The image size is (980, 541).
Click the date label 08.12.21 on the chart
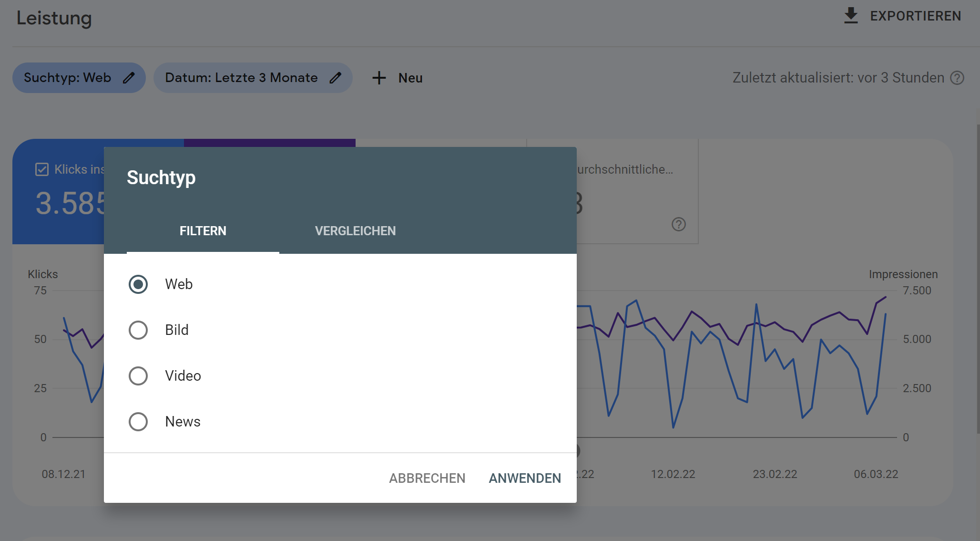point(63,474)
